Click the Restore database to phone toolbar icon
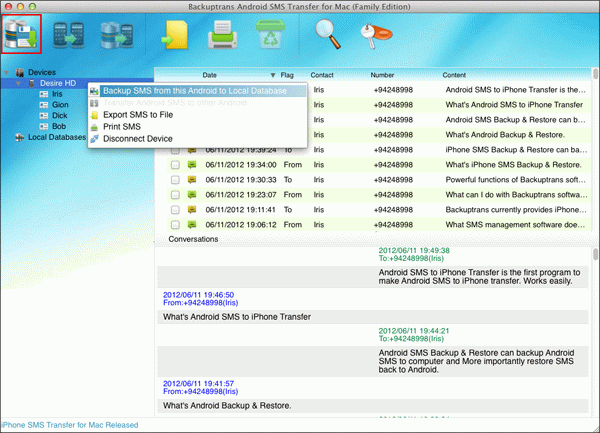 point(117,35)
